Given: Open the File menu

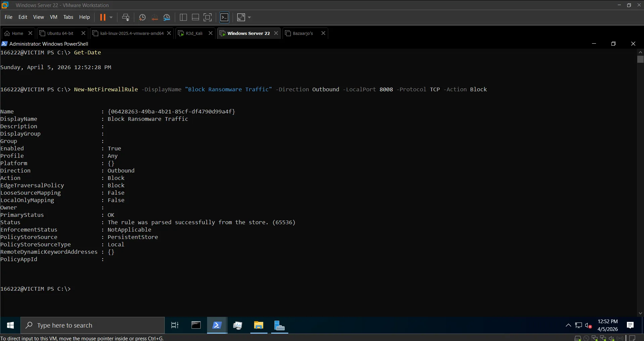Looking at the screenshot, I should pyautogui.click(x=8, y=17).
